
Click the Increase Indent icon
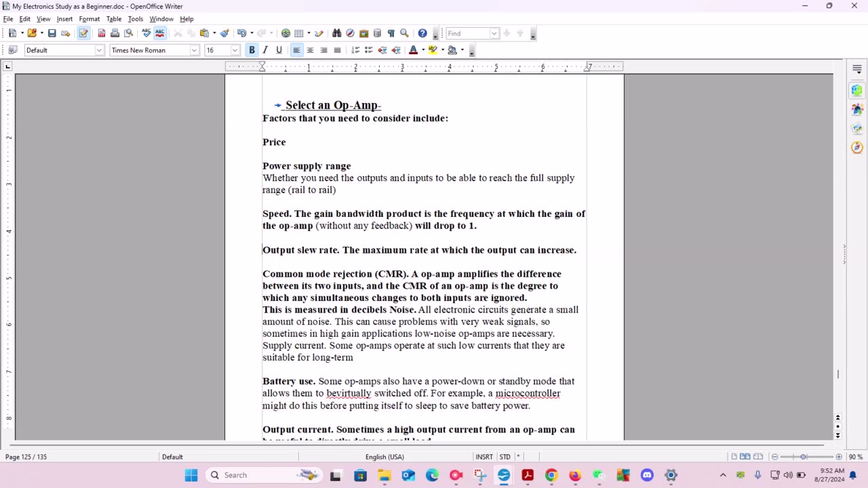click(x=396, y=50)
